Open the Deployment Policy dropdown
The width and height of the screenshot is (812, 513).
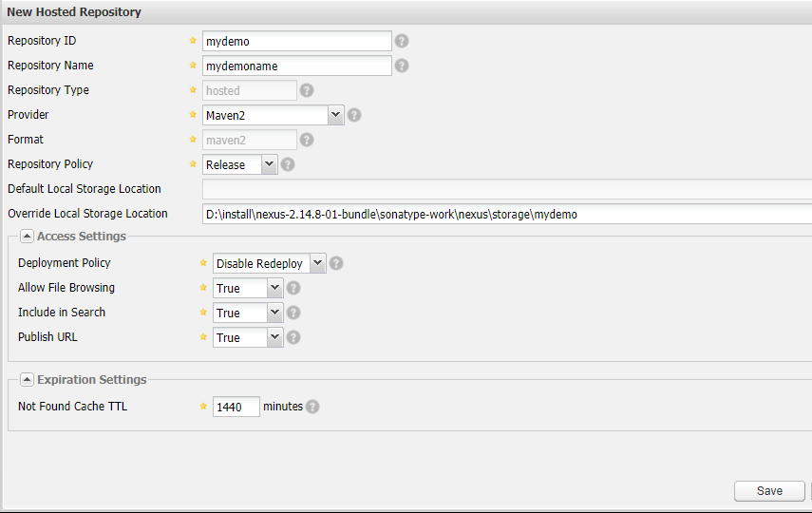click(317, 263)
